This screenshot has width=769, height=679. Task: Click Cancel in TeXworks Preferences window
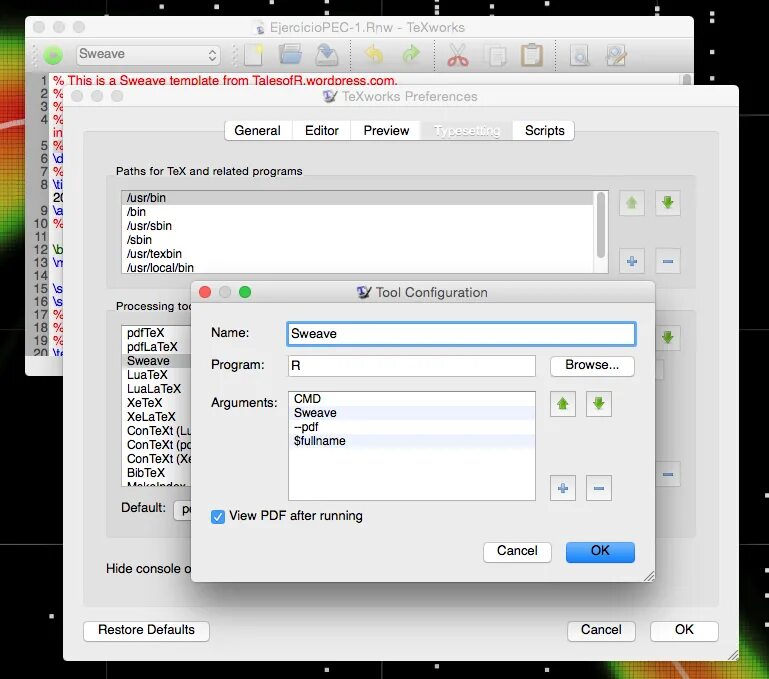601,630
